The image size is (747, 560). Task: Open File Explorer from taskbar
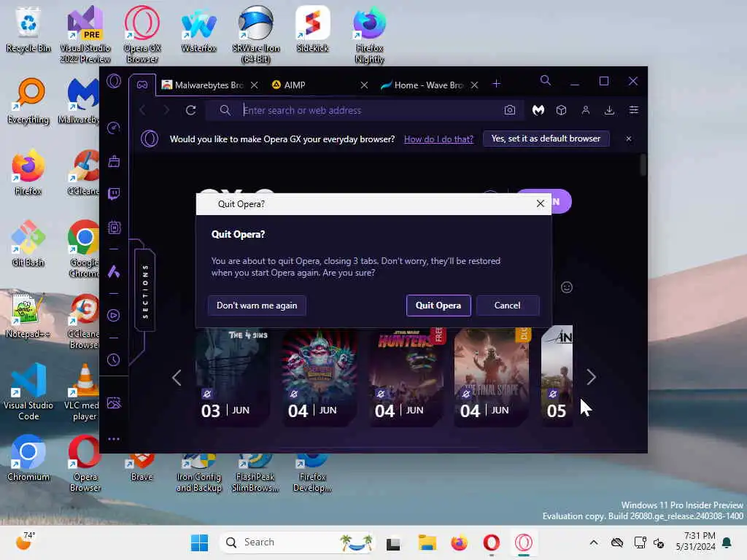(427, 542)
